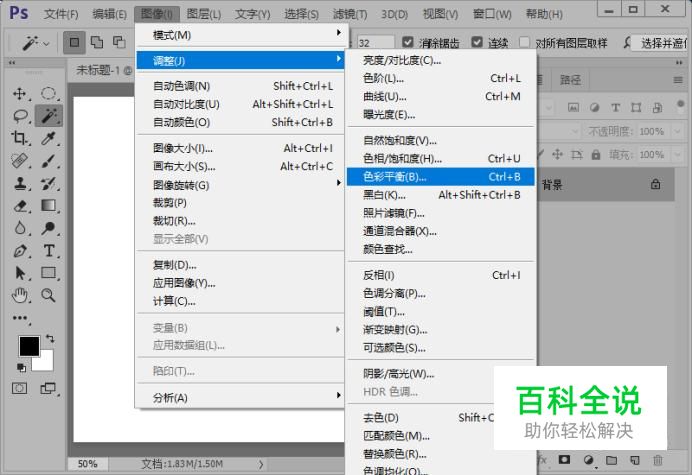Toggle Quick Mask mode icon
The image size is (692, 475).
[19, 388]
